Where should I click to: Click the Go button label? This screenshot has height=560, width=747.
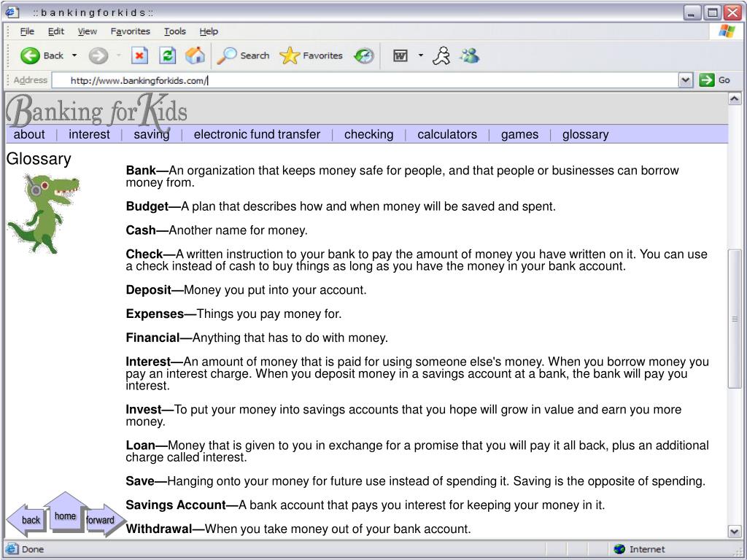[x=724, y=80]
